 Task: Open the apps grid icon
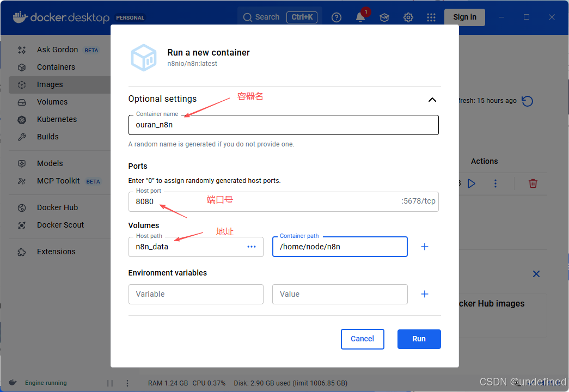click(431, 17)
